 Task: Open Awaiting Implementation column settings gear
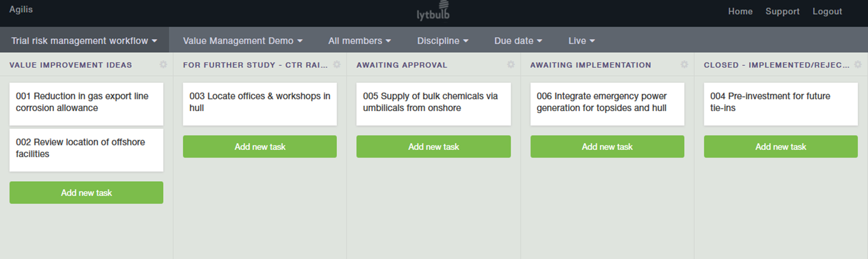tap(684, 64)
